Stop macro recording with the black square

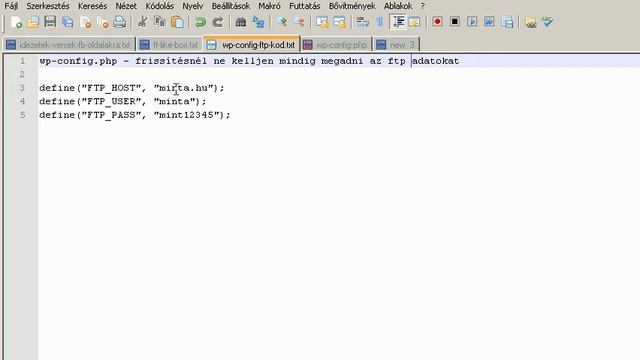click(455, 22)
